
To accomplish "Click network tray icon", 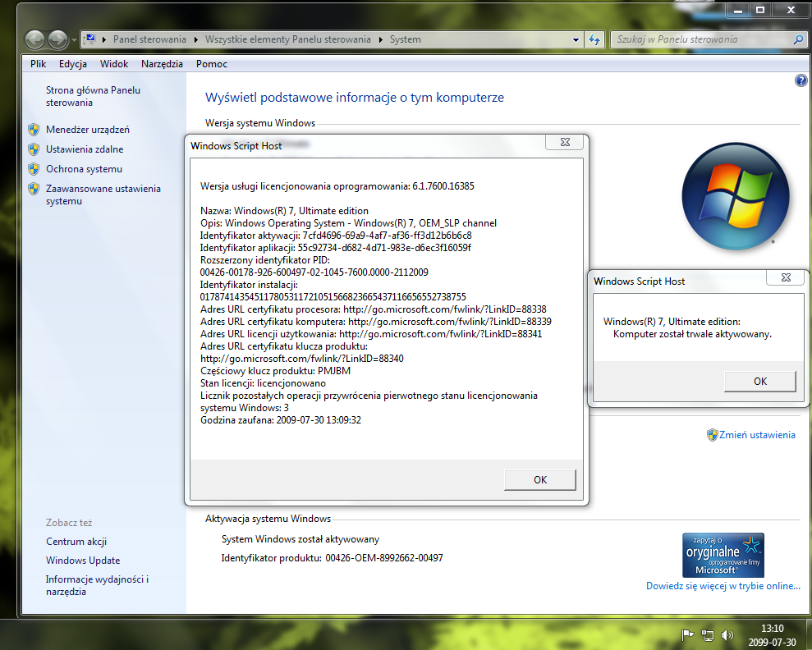I will tap(707, 635).
